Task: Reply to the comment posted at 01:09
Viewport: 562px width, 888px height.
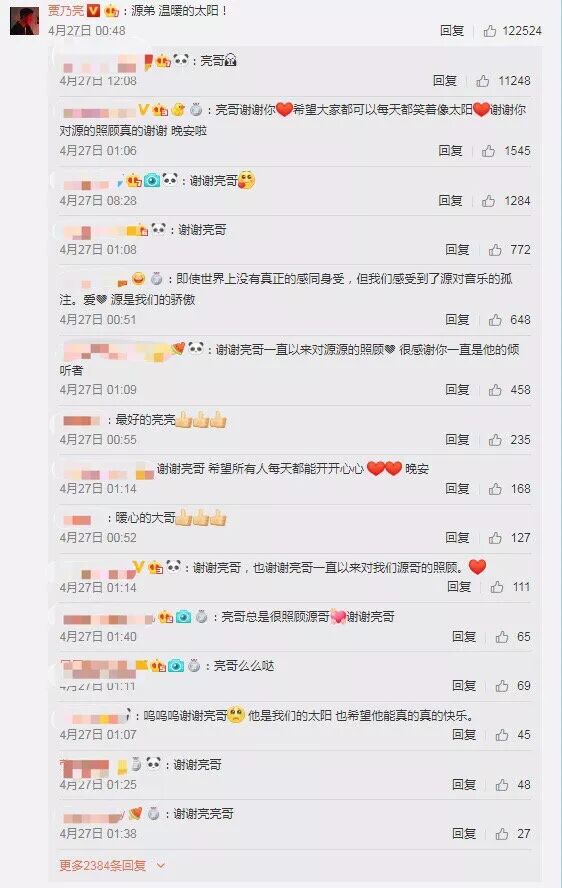Action: pyautogui.click(x=457, y=390)
